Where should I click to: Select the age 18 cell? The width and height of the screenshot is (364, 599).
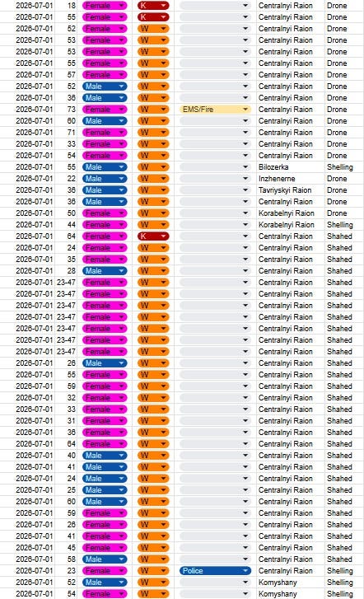66,6
